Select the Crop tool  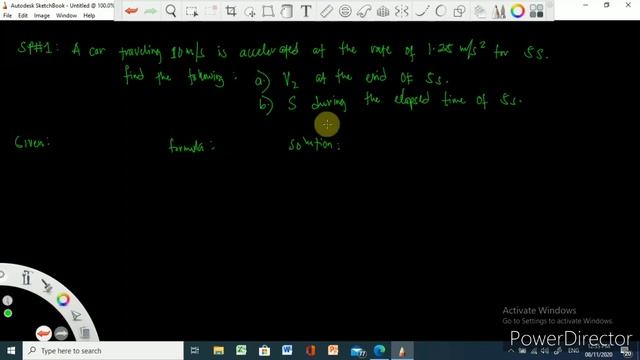(231, 11)
